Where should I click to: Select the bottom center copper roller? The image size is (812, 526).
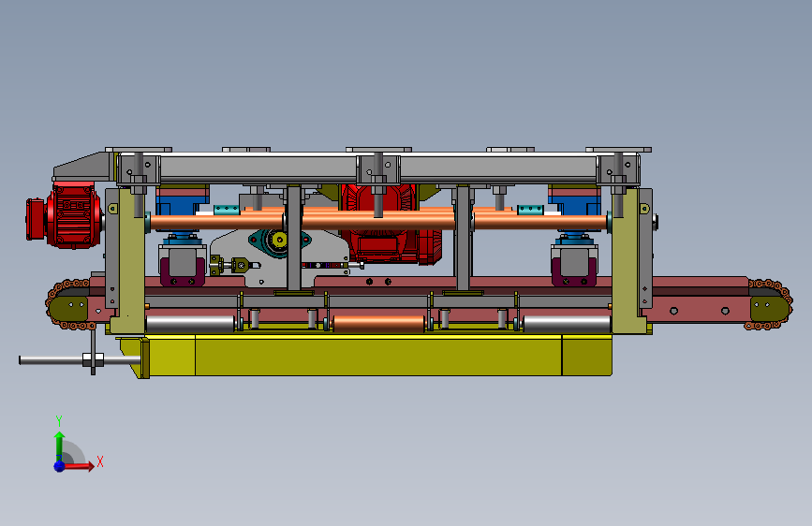tap(379, 324)
